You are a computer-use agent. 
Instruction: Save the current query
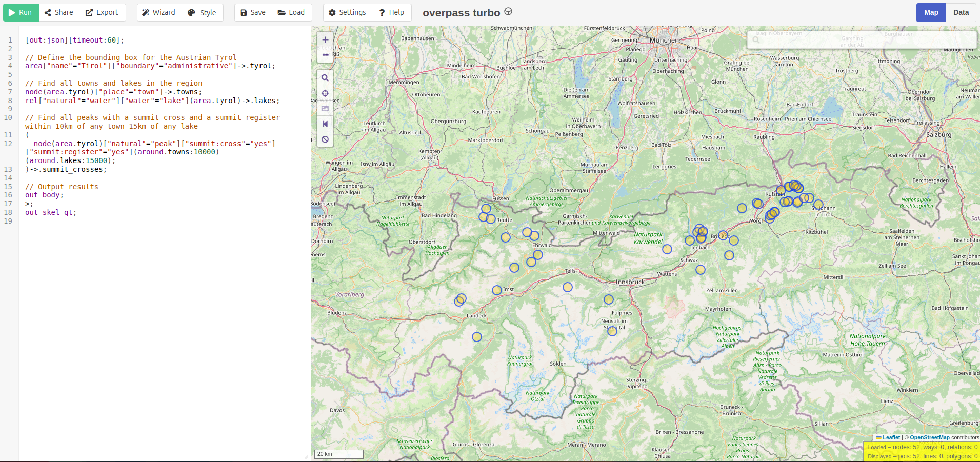click(253, 12)
